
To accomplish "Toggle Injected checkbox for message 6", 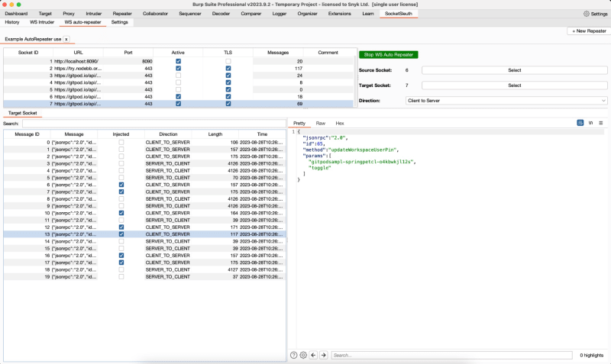I will click(121, 185).
